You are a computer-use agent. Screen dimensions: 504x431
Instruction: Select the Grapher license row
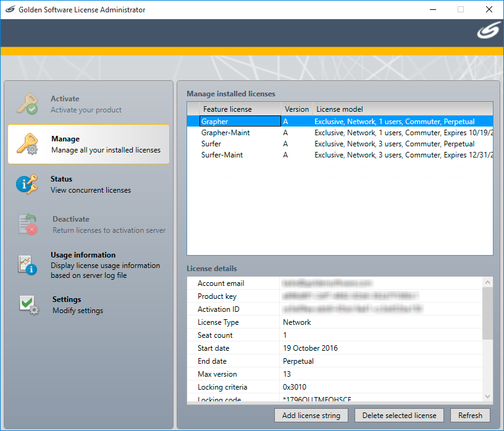pyautogui.click(x=340, y=122)
